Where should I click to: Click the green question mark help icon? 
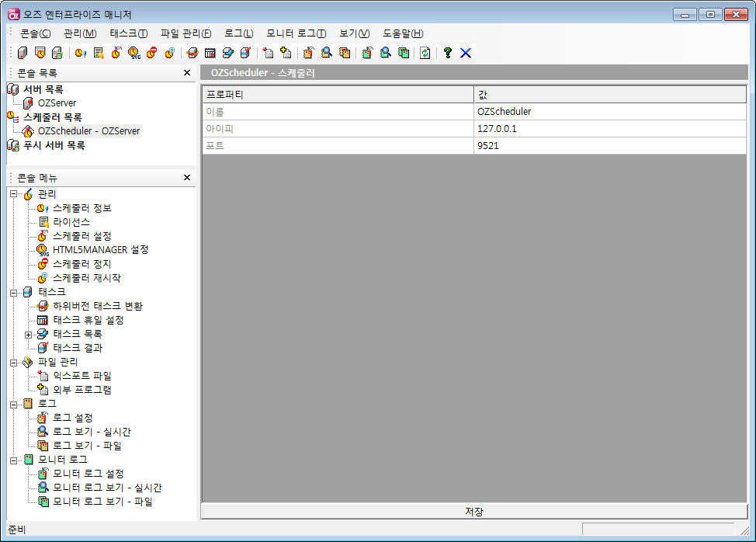pyautogui.click(x=448, y=53)
